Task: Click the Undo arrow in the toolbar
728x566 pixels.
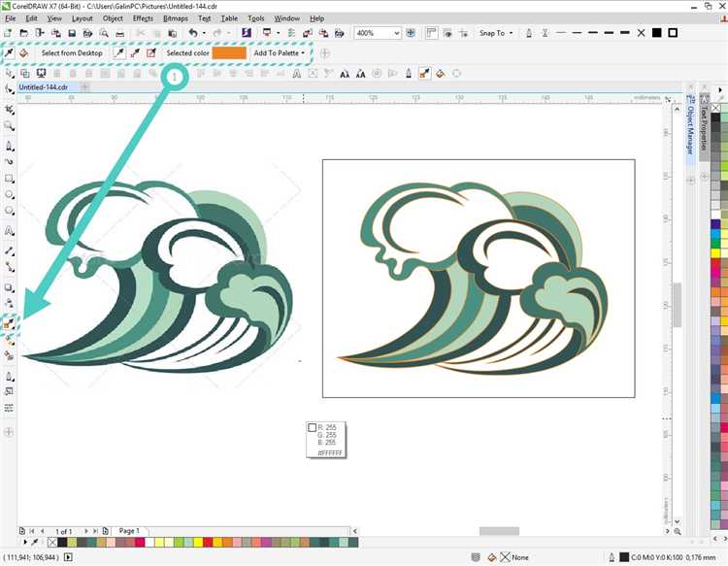Action: click(192, 33)
